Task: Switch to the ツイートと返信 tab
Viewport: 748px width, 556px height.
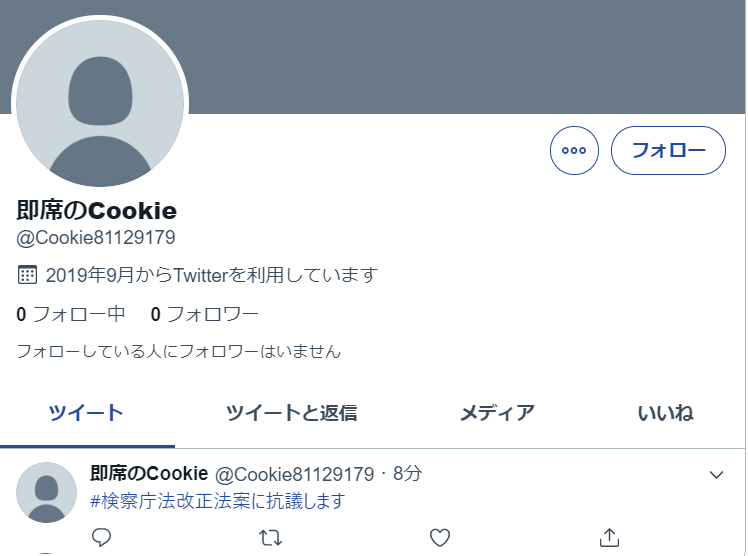Action: [x=291, y=413]
